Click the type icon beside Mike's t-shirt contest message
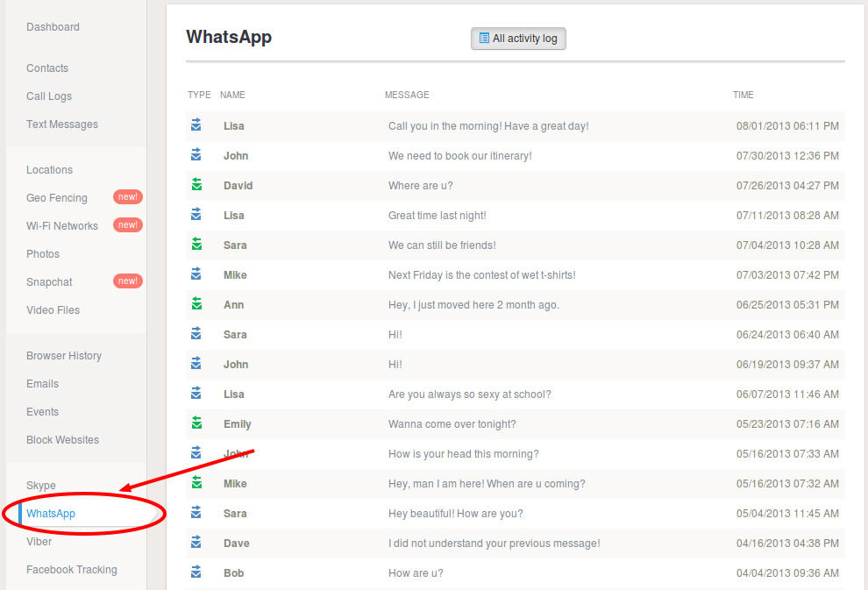 (195, 274)
